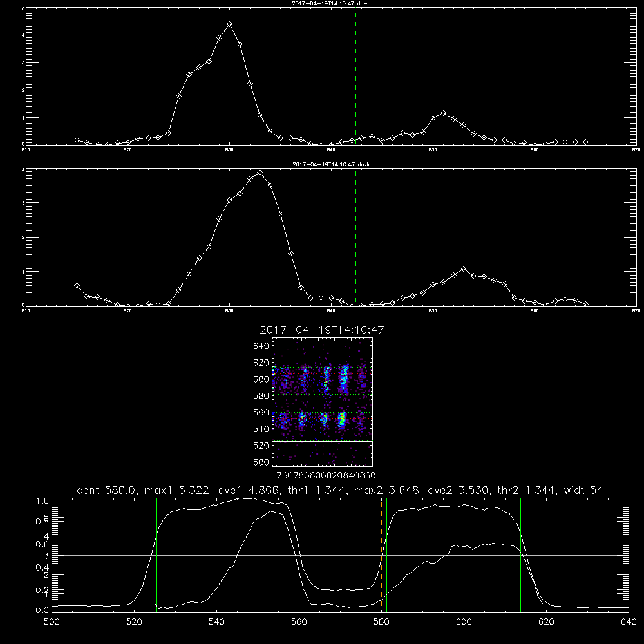The image size is (644, 644).
Task: Click the '520' label on the spectral image y-axis
Action: pyautogui.click(x=261, y=446)
